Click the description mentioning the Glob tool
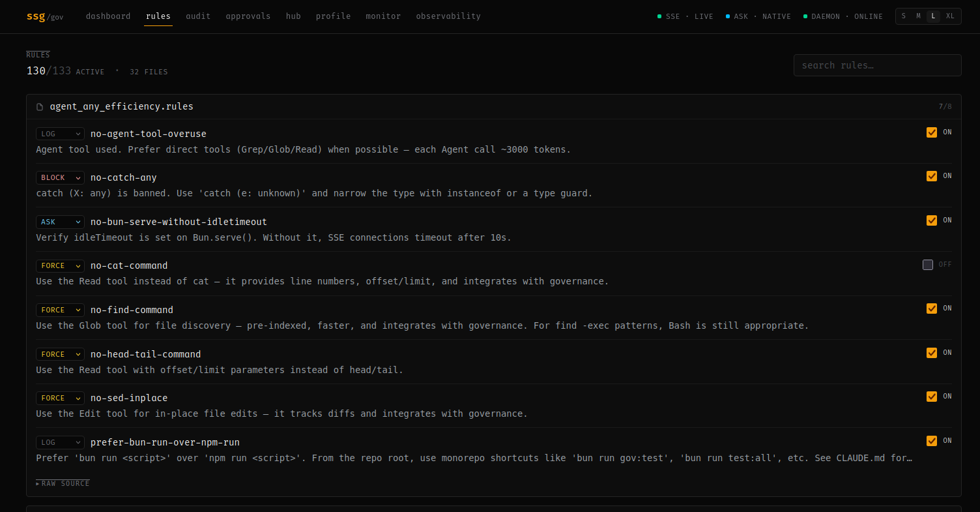 422,325
